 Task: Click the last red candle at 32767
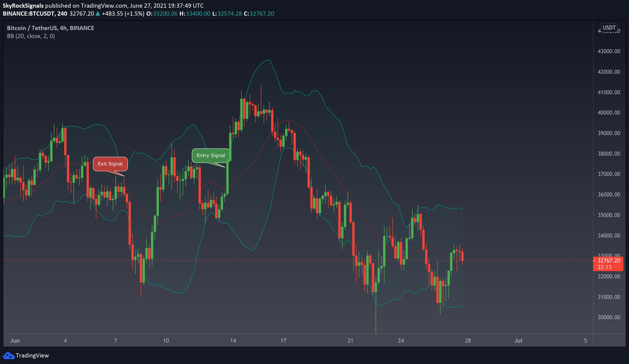click(462, 256)
